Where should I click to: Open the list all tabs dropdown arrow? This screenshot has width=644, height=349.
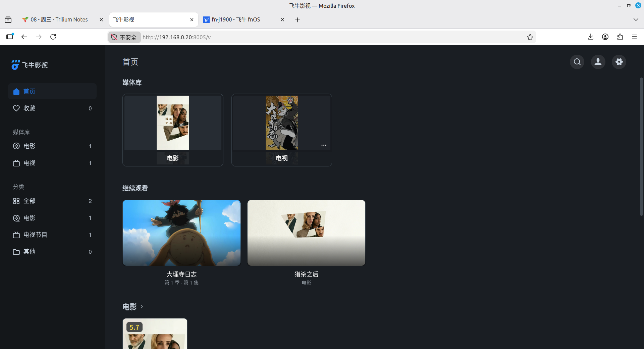tap(636, 19)
